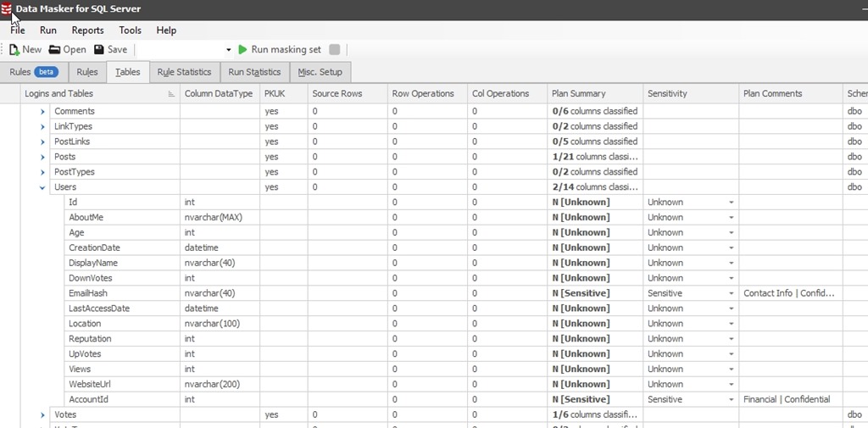Switch to the Misc. Setup tab
Screen dimensions: 868x428
[x=319, y=72]
